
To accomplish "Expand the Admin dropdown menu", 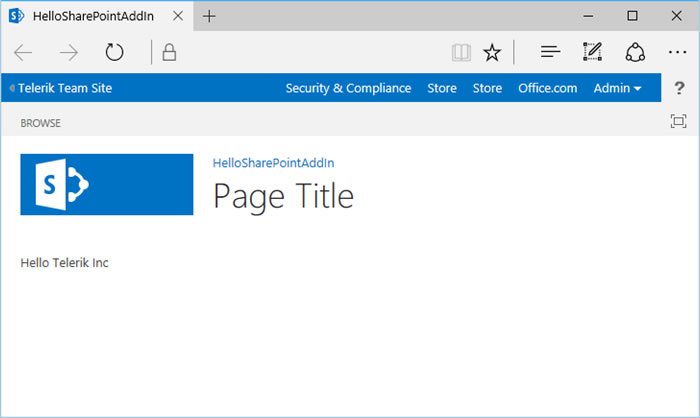I will [x=617, y=88].
